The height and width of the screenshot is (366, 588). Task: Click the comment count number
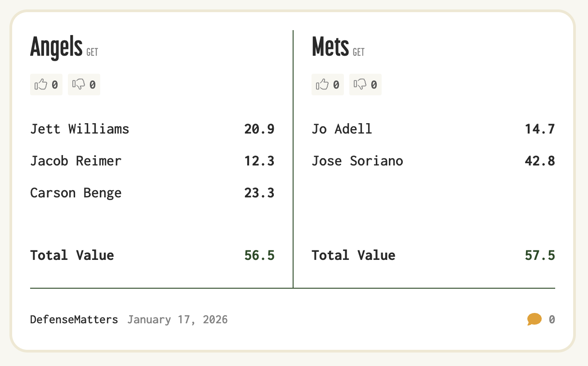tap(552, 320)
